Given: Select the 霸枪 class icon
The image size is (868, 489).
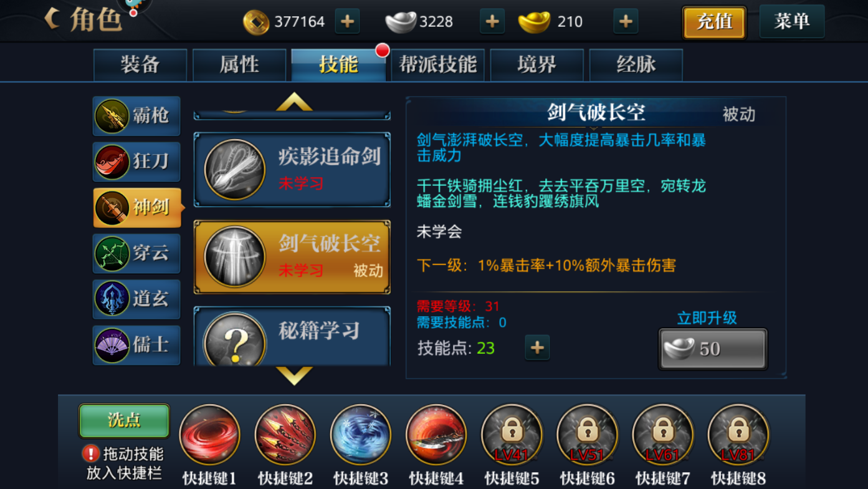Looking at the screenshot, I should [136, 116].
